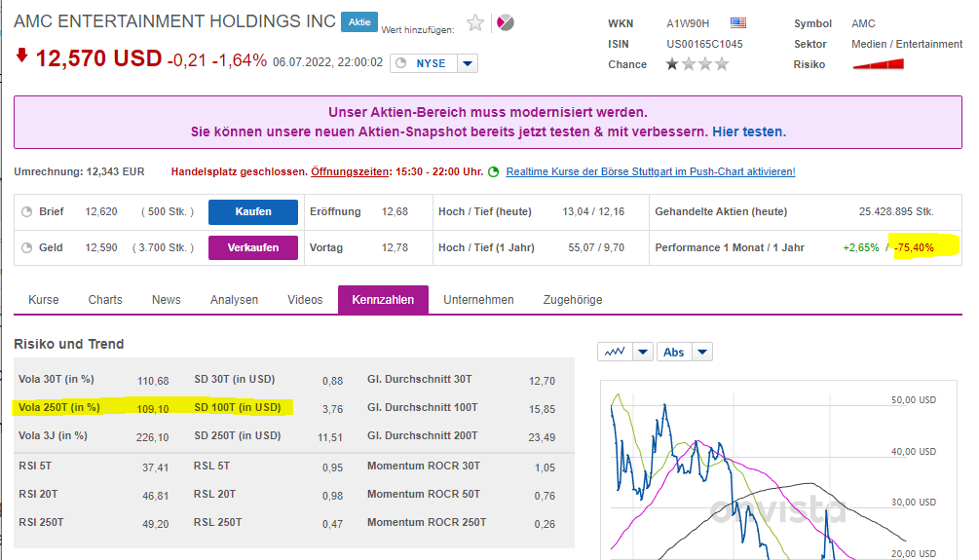The height and width of the screenshot is (560, 979).
Task: Follow the 'Hier testen' link
Action: coord(748,131)
